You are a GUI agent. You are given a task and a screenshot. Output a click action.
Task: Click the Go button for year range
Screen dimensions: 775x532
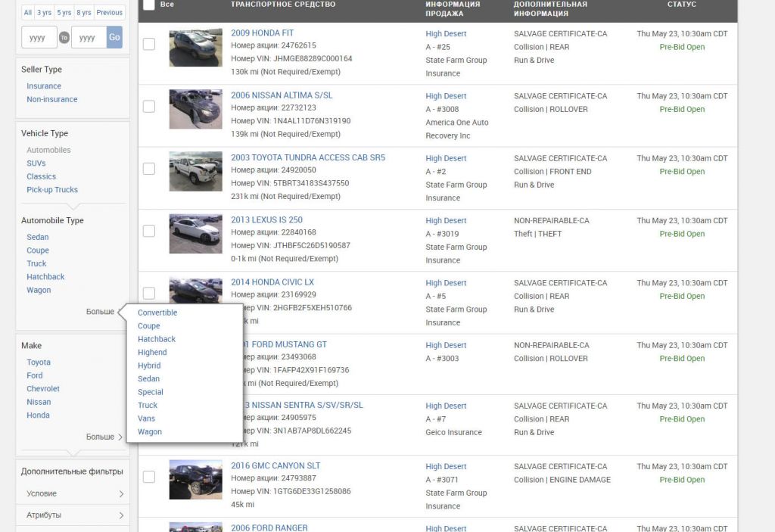pos(115,37)
